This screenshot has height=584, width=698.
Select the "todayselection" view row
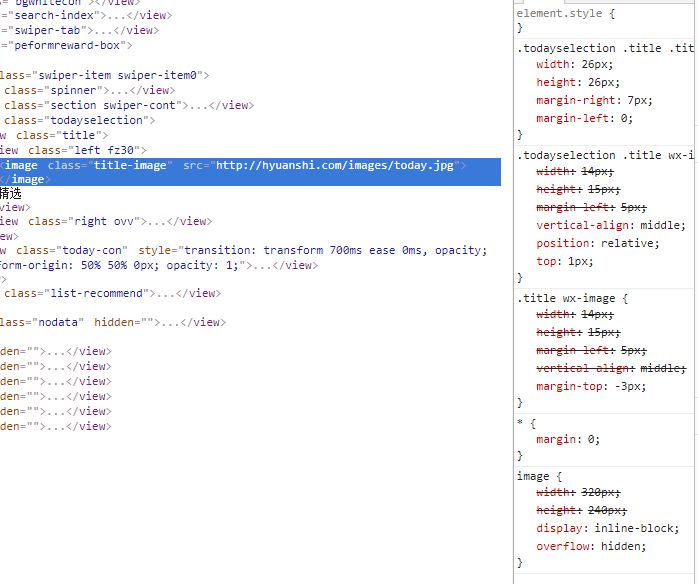coord(79,120)
